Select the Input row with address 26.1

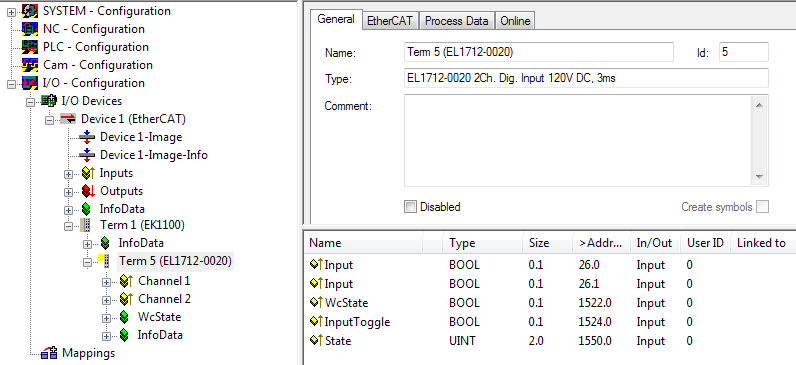[x=550, y=284]
